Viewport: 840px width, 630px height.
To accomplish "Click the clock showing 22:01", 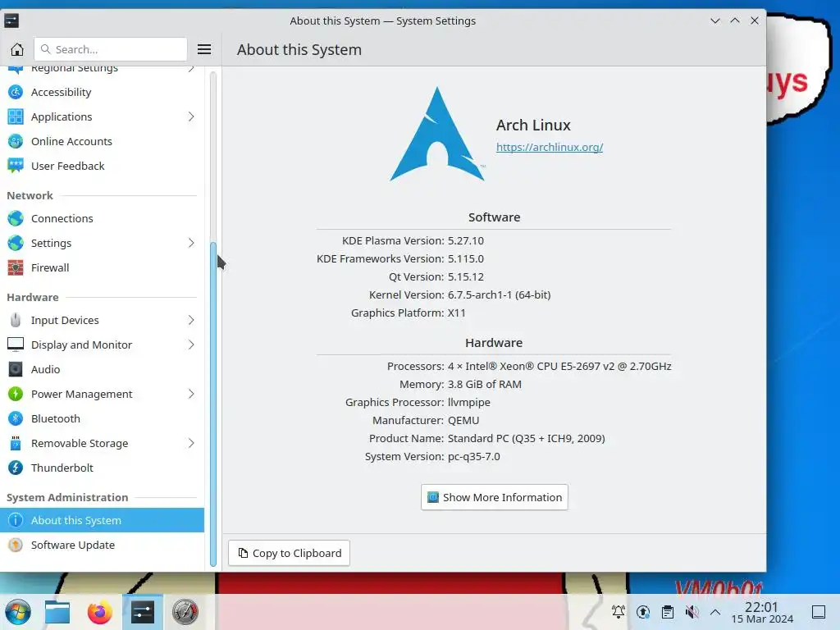I will tap(761, 607).
